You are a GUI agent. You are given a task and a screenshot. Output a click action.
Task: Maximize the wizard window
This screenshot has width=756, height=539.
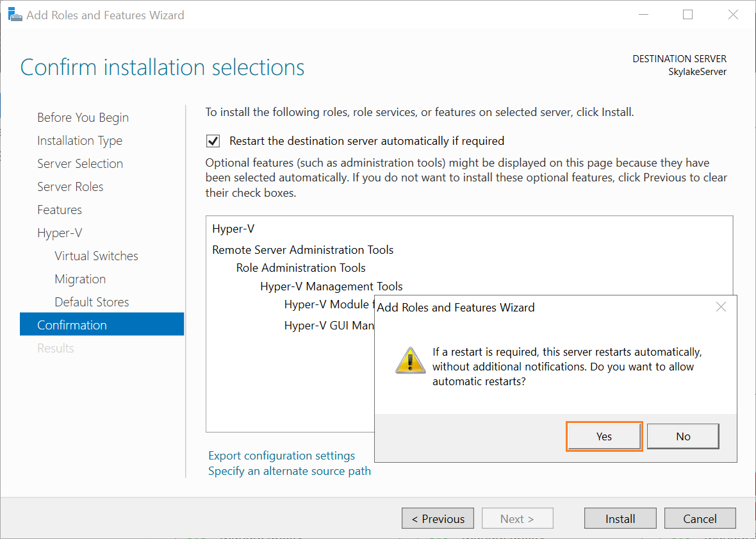pyautogui.click(x=688, y=15)
